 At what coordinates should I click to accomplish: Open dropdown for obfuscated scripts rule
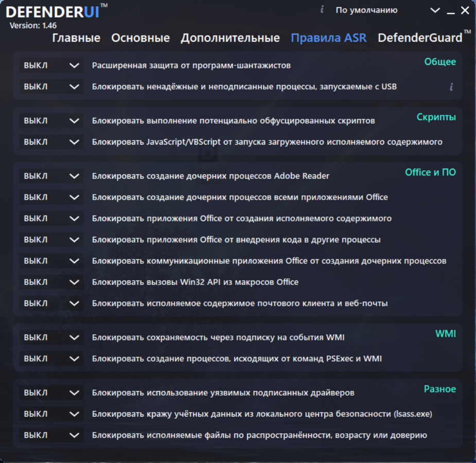point(51,121)
